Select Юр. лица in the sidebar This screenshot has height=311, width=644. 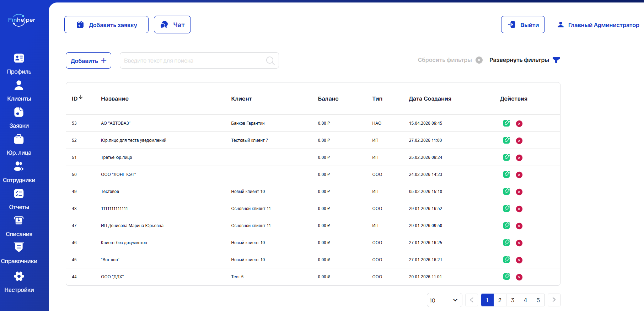point(19,145)
